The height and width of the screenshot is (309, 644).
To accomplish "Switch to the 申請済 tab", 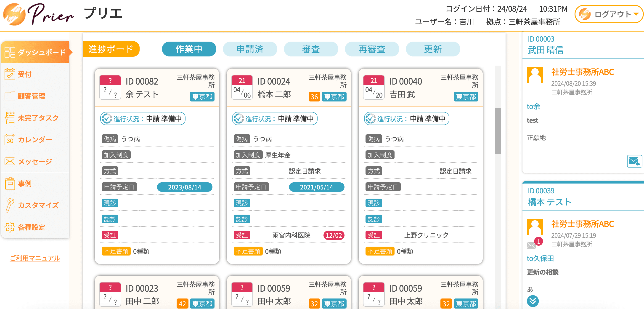I will [250, 49].
